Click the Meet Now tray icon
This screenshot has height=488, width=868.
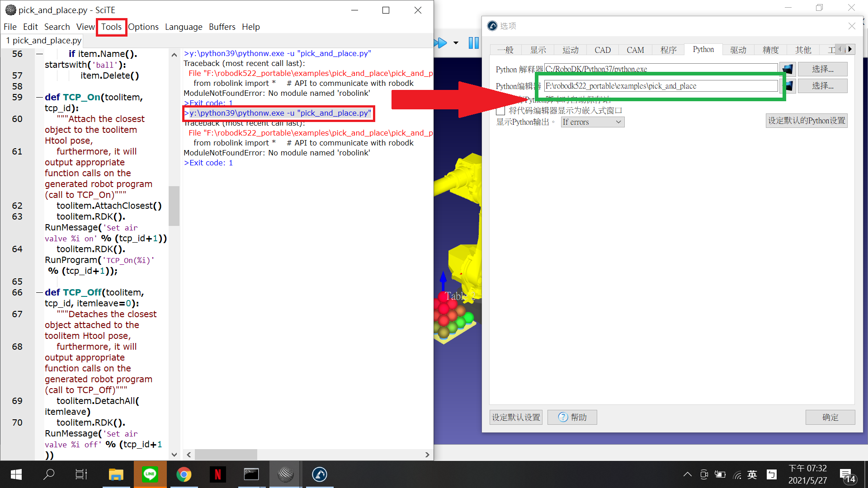tap(704, 474)
